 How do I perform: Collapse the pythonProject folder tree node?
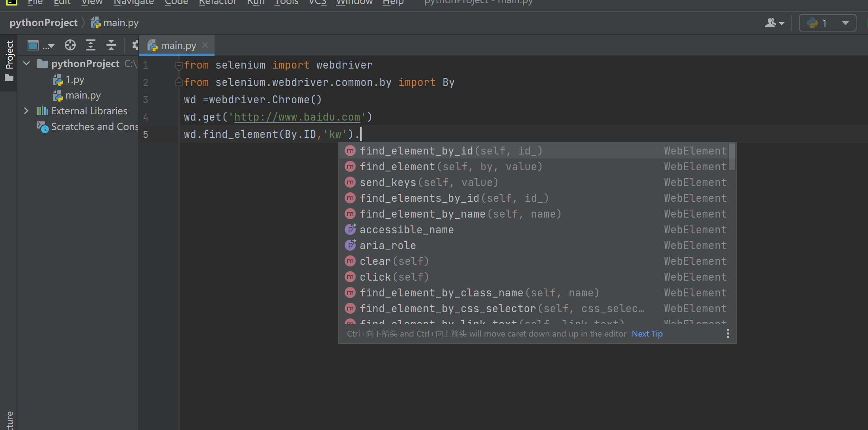[x=27, y=63]
